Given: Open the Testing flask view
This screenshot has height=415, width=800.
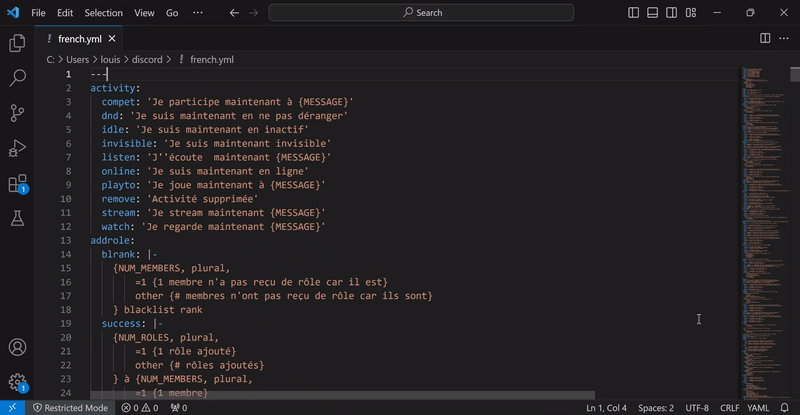Looking at the screenshot, I should (17, 218).
